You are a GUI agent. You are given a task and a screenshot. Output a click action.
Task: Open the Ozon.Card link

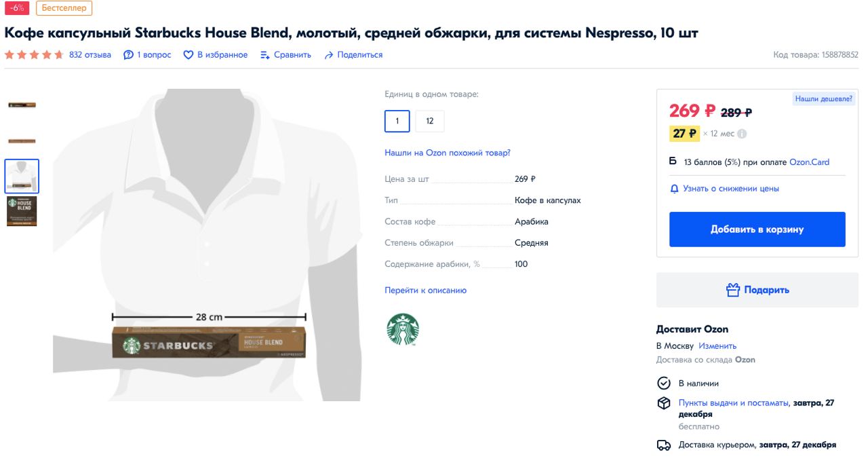pyautogui.click(x=809, y=162)
